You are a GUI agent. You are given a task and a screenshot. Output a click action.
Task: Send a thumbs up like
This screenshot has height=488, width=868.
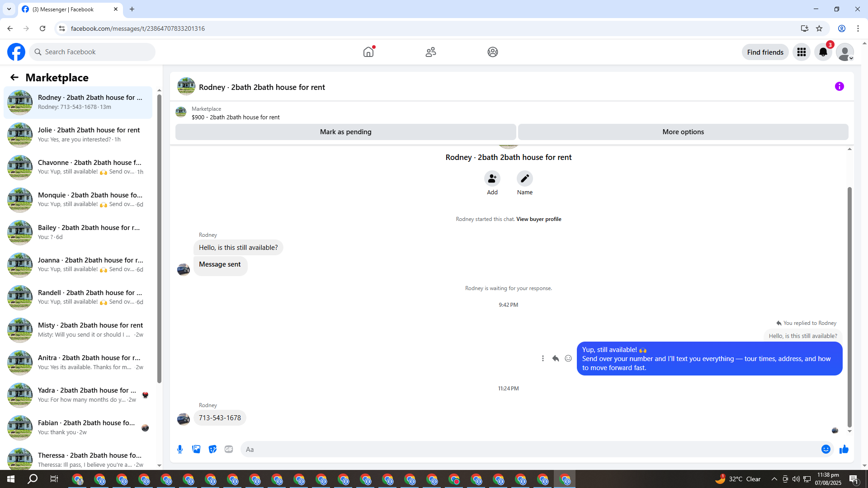844,449
